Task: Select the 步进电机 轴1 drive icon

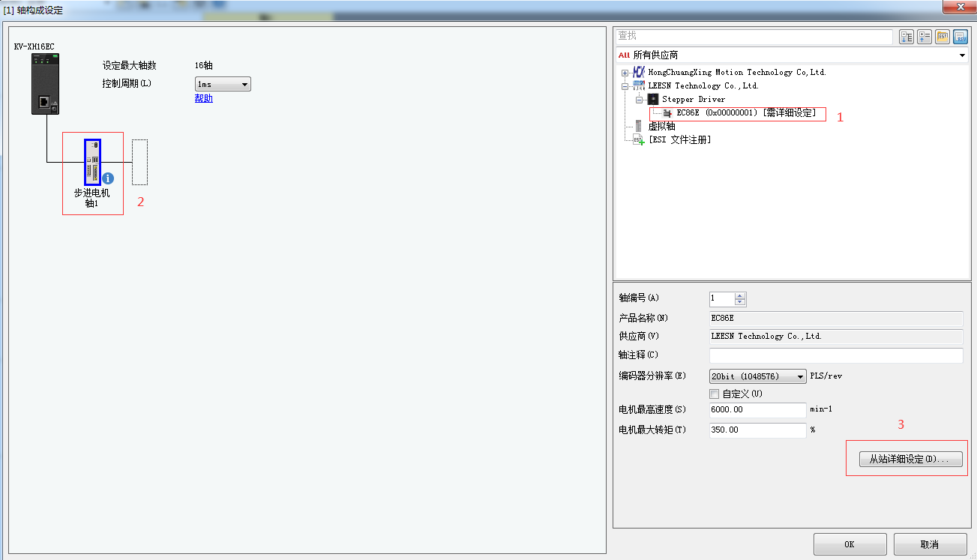Action: pyautogui.click(x=92, y=162)
